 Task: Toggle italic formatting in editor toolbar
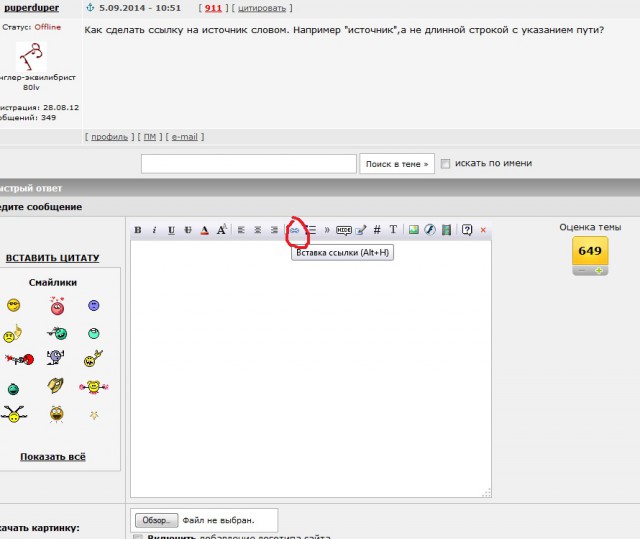(x=154, y=230)
